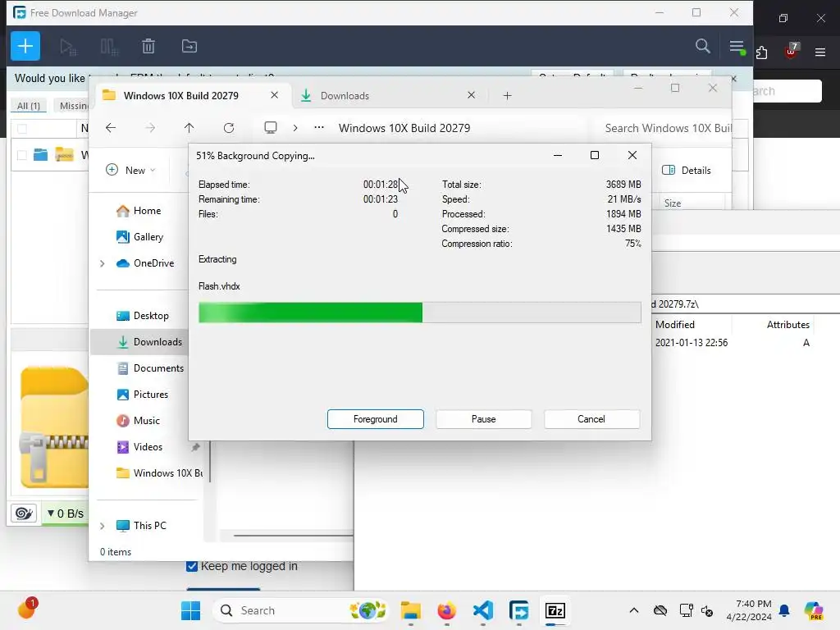Expand the This PC tree node
The height and width of the screenshot is (630, 840).
pos(102,526)
